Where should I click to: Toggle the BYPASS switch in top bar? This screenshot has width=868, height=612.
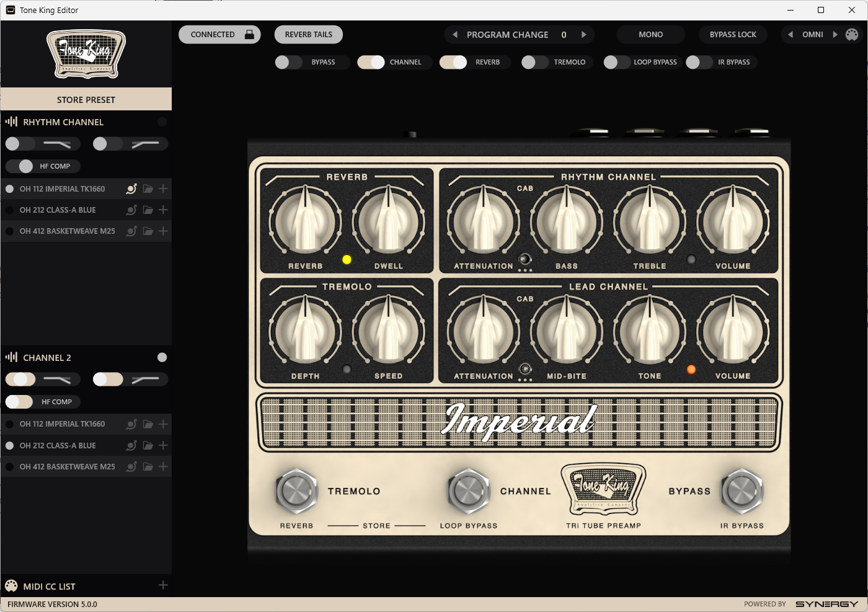tap(289, 62)
